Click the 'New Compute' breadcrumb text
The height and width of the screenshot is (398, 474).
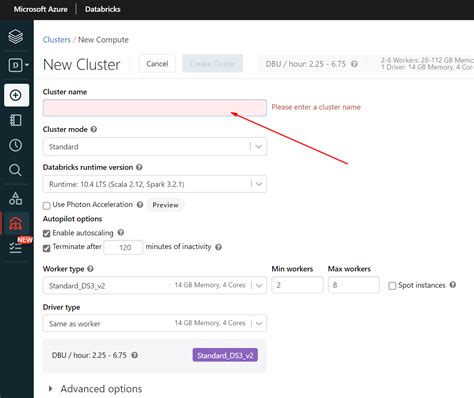[x=103, y=40]
